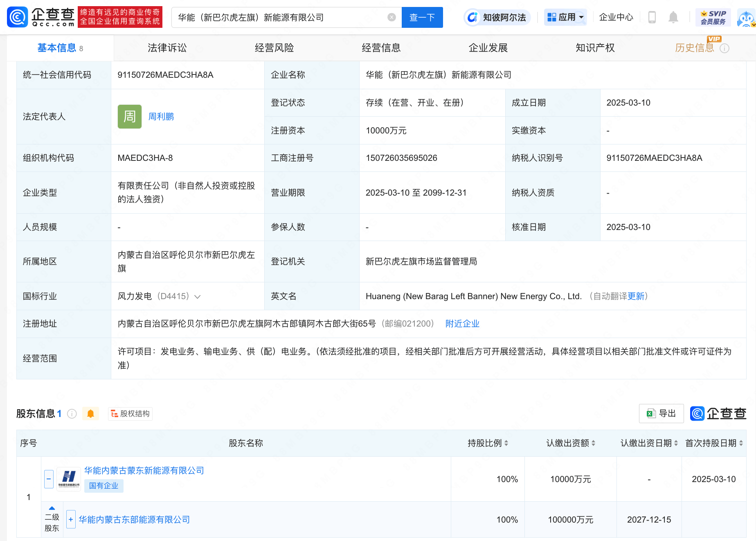Select organization code MAEDC3HA-8
756x541 pixels.
(145, 158)
